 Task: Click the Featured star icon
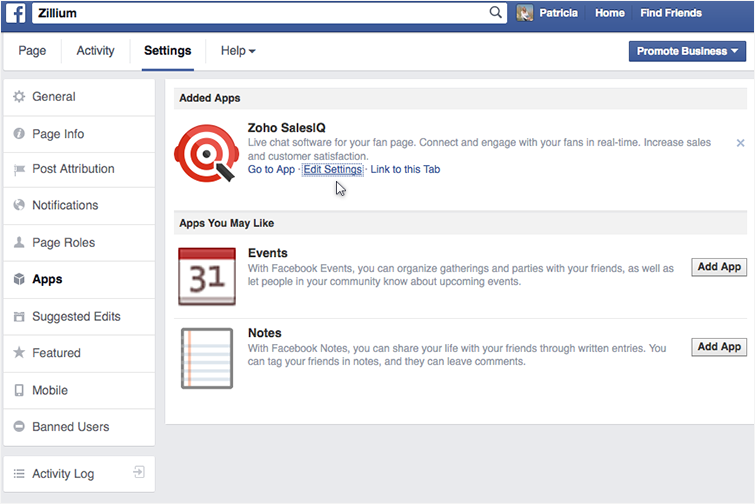pos(19,352)
